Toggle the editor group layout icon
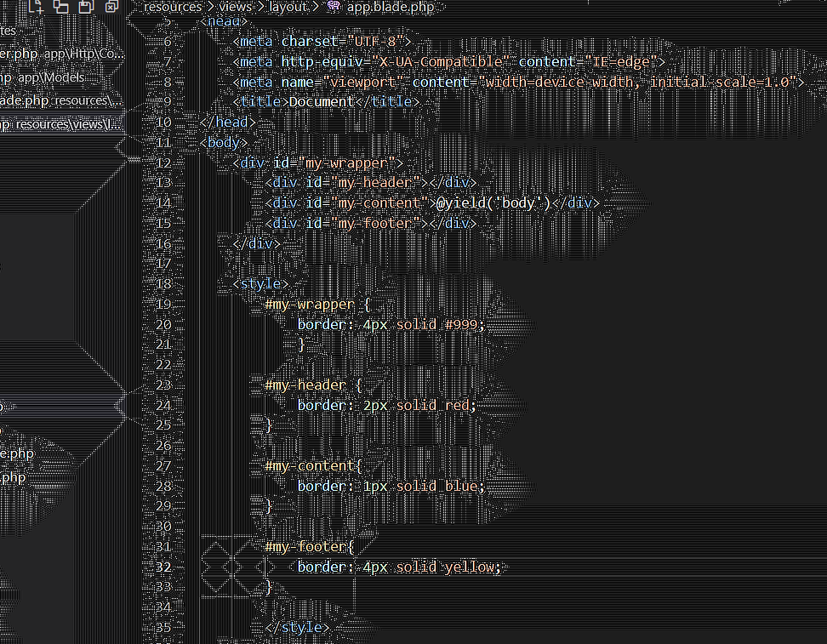The image size is (827, 644). [61, 6]
